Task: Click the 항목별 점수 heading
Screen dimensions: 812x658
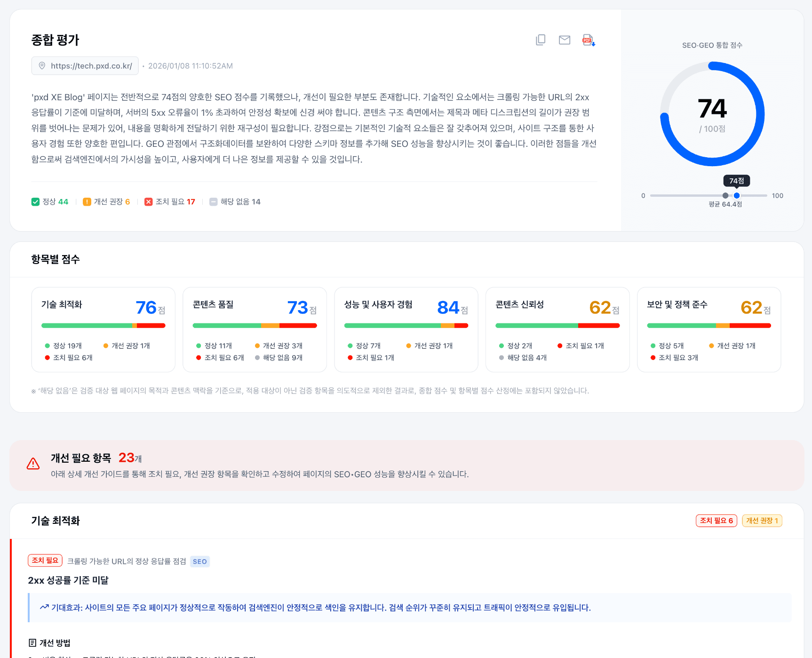Action: [56, 259]
